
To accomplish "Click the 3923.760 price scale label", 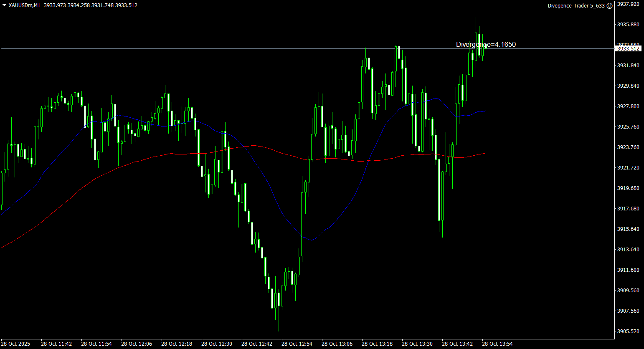I will click(628, 147).
